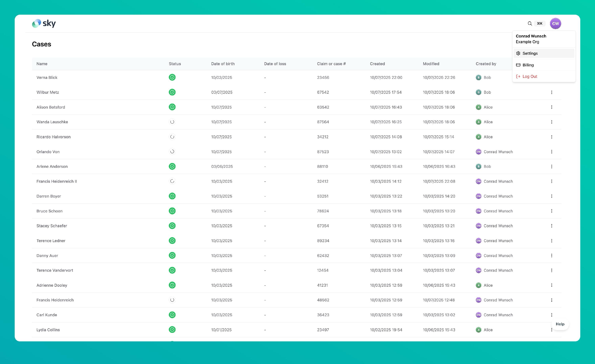
Task: Click the CW user avatar
Action: (x=555, y=23)
